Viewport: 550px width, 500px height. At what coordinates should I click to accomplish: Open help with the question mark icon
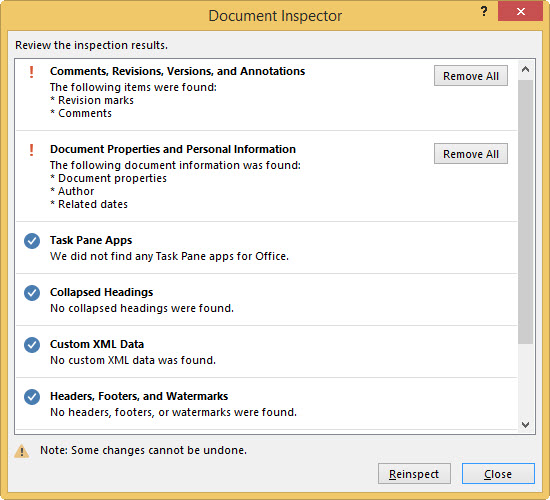(484, 11)
